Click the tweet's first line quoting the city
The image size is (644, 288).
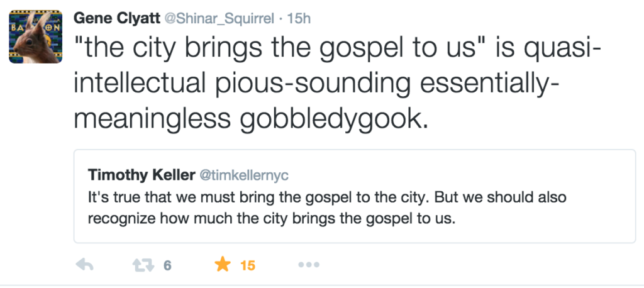[337, 48]
